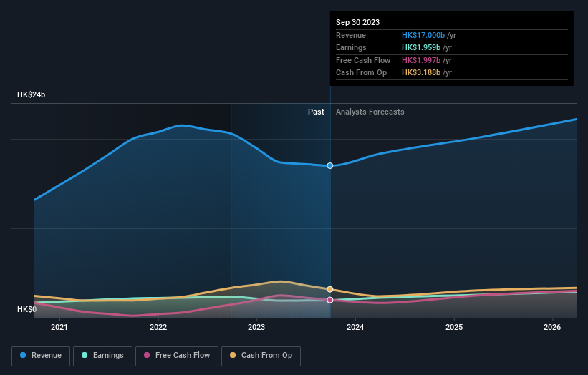Click the HK$1.959b earnings value
The image size is (588, 375).
[421, 47]
